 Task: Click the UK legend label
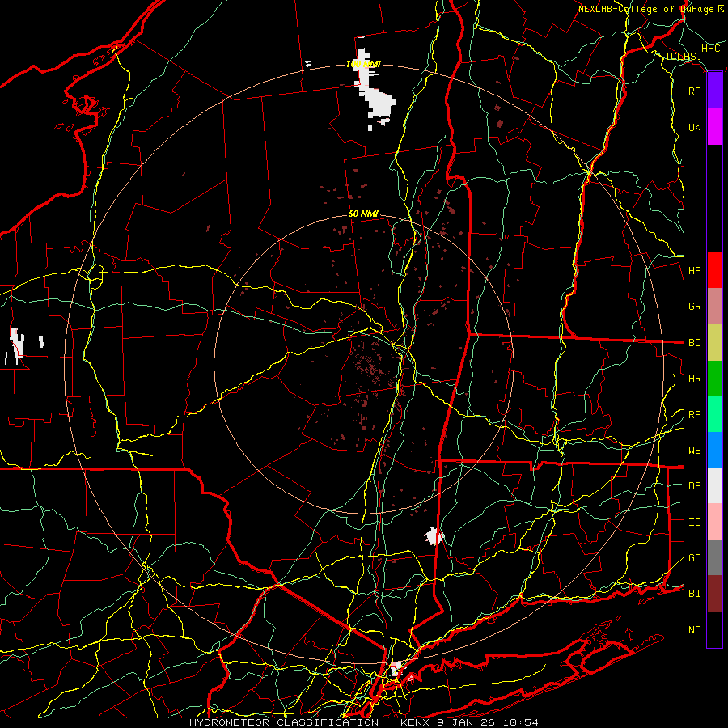pyautogui.click(x=695, y=127)
